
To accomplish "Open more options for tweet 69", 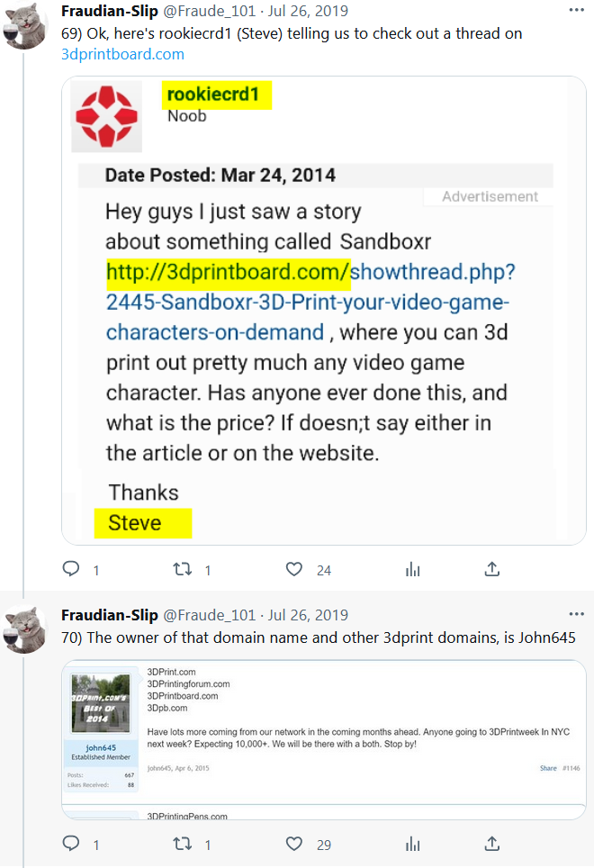I will tap(576, 11).
